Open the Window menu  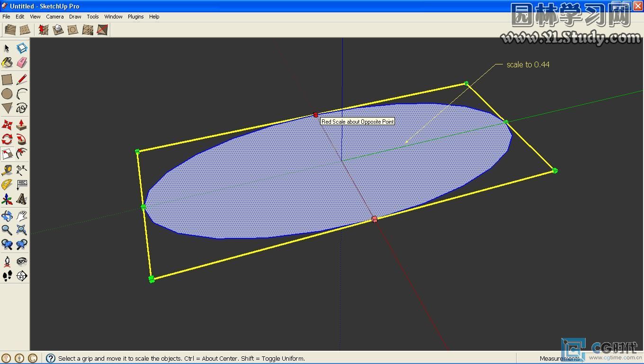click(x=114, y=17)
